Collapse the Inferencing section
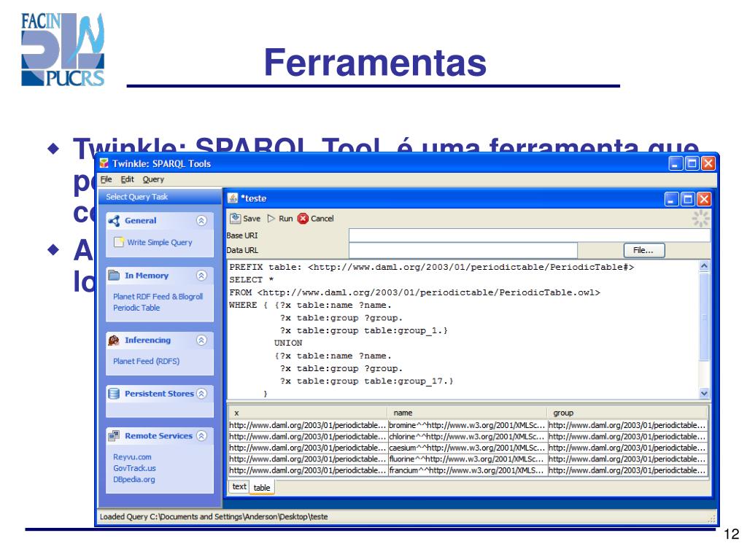Viewport: 747px width, 560px height. [x=201, y=340]
